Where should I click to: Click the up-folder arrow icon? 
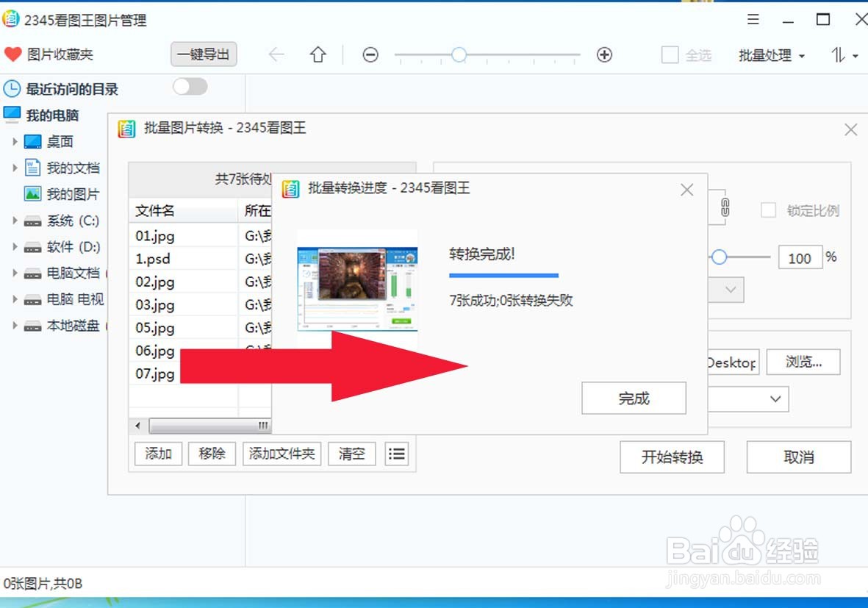tap(318, 54)
